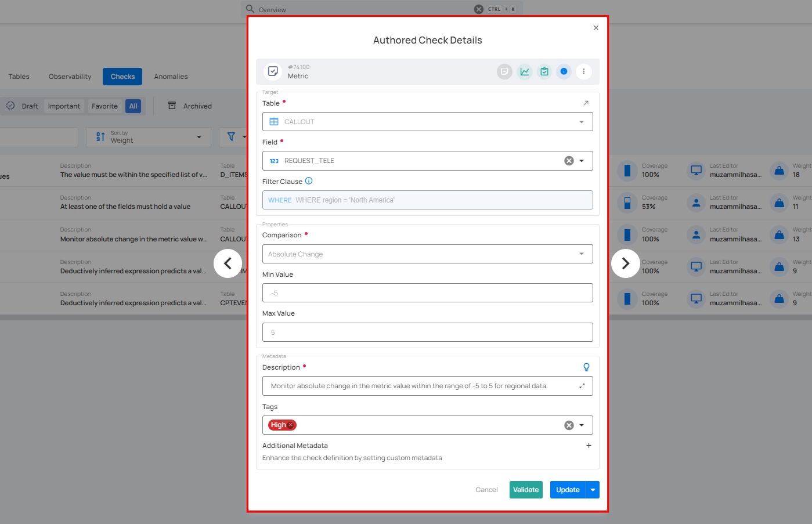Click the weight 13 lock icon

779,234
